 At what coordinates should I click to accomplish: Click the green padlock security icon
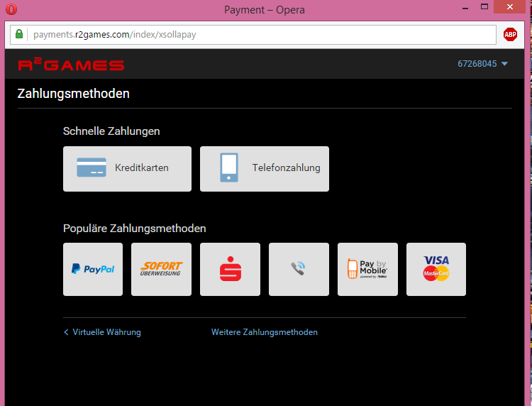20,34
